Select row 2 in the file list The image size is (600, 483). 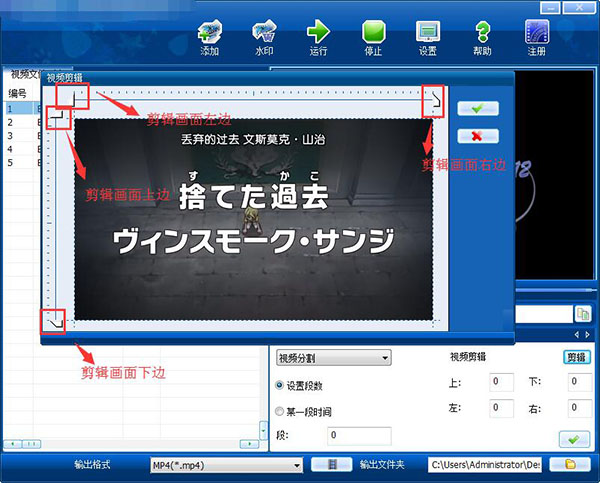(x=22, y=122)
